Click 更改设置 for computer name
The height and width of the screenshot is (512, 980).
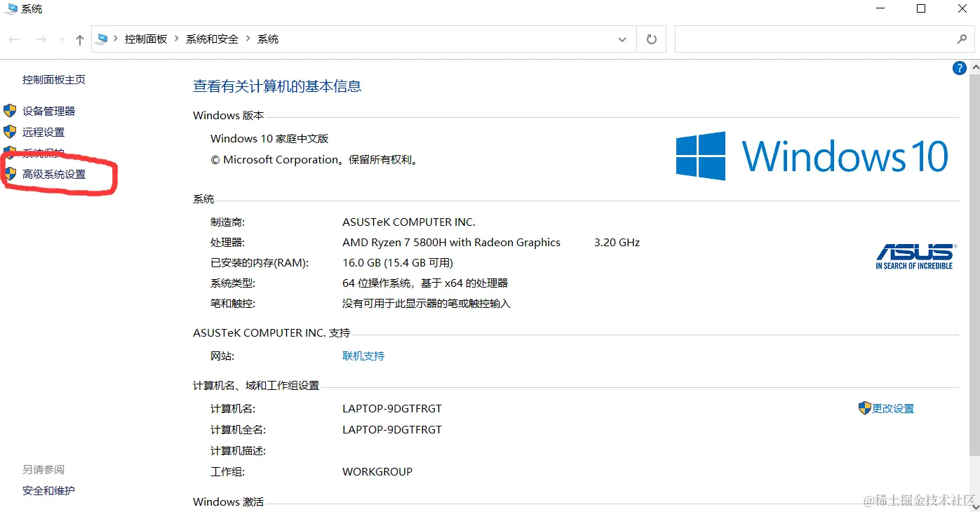pyautogui.click(x=892, y=407)
